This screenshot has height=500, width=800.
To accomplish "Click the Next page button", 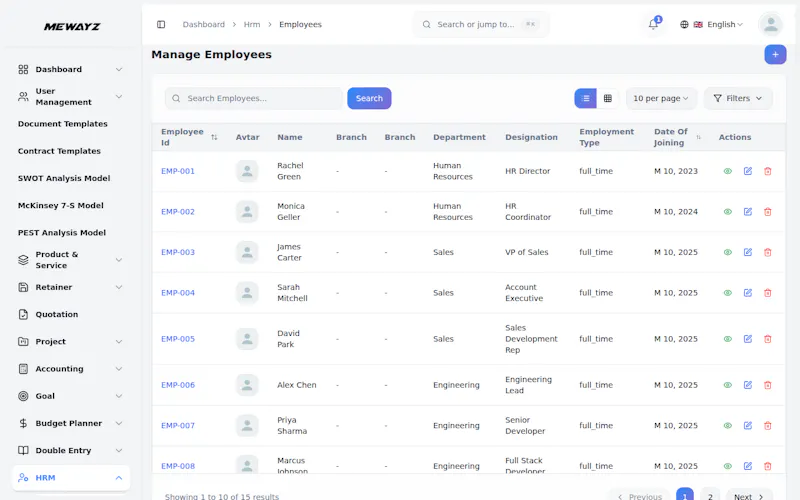I will point(749,496).
